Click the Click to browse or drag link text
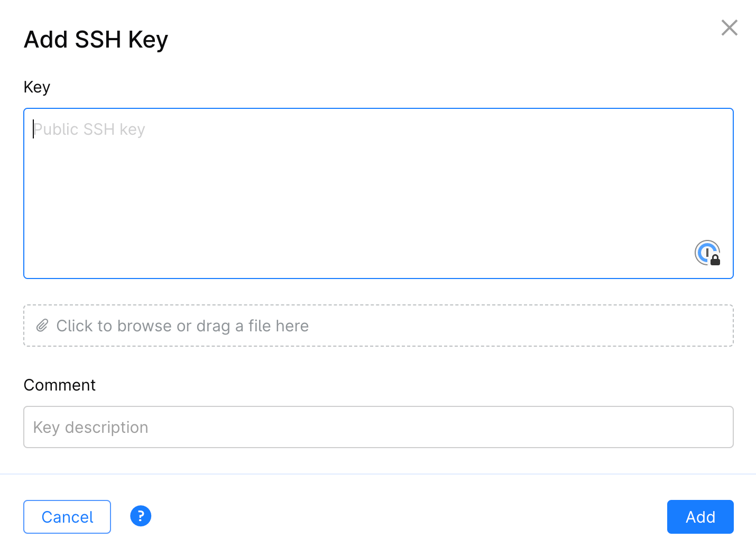This screenshot has width=756, height=557. (182, 326)
